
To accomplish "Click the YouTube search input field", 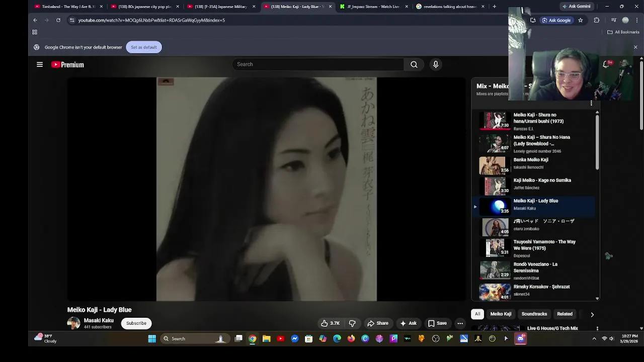I will pos(318,64).
